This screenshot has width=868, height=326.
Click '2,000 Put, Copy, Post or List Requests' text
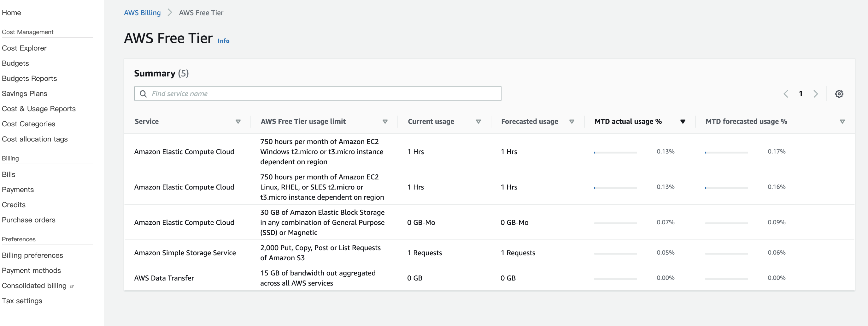(x=320, y=253)
